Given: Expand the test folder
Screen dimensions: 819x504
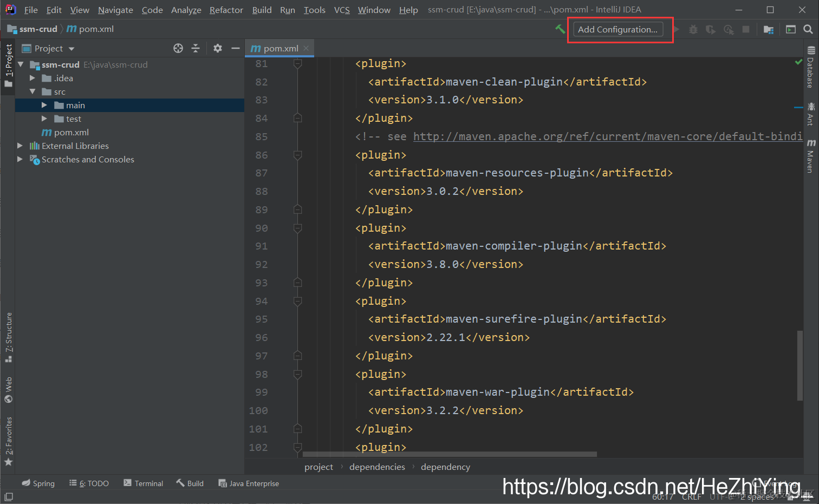Looking at the screenshot, I should 44,119.
